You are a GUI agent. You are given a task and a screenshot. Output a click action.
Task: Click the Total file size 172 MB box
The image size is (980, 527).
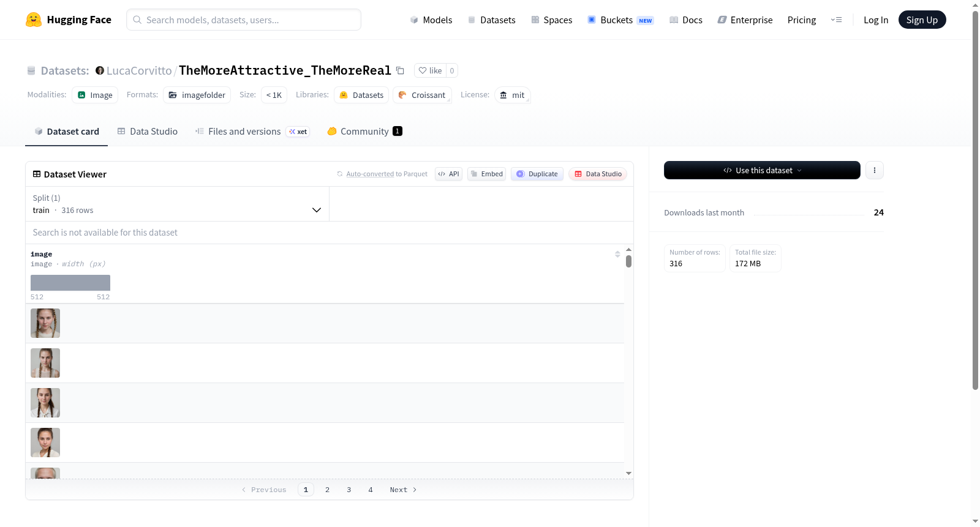[x=755, y=258]
